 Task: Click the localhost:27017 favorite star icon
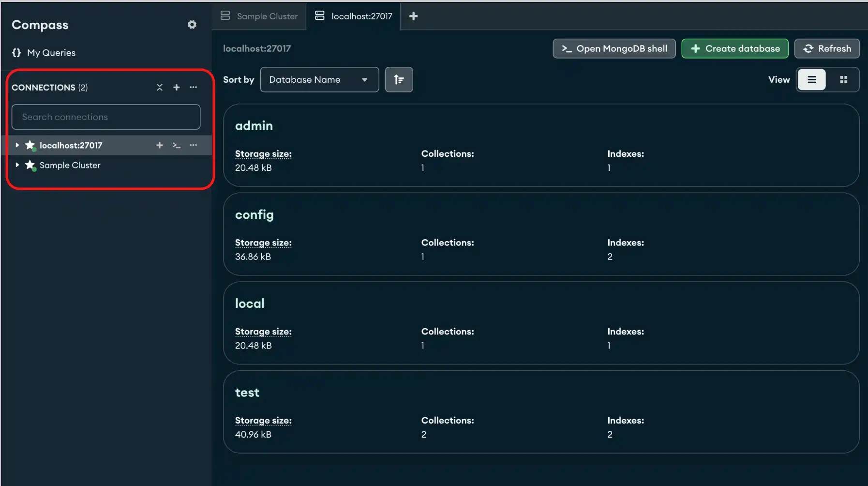pyautogui.click(x=30, y=145)
